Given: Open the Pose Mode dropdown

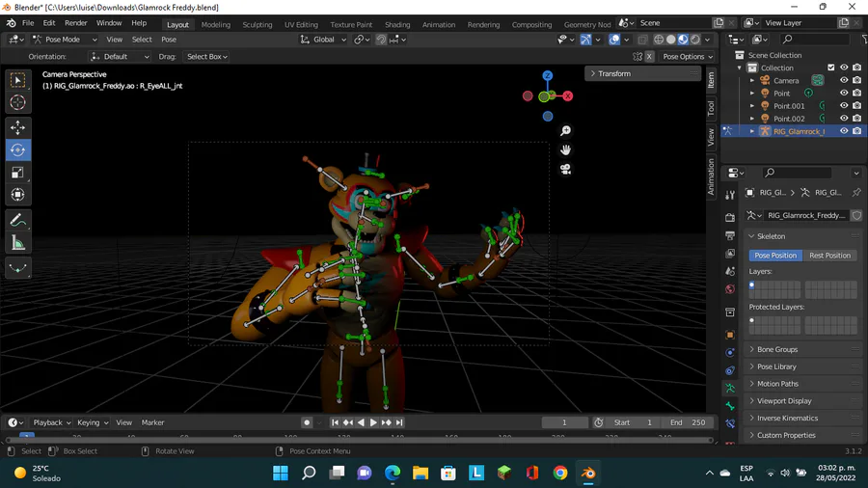Looking at the screenshot, I should coord(65,40).
